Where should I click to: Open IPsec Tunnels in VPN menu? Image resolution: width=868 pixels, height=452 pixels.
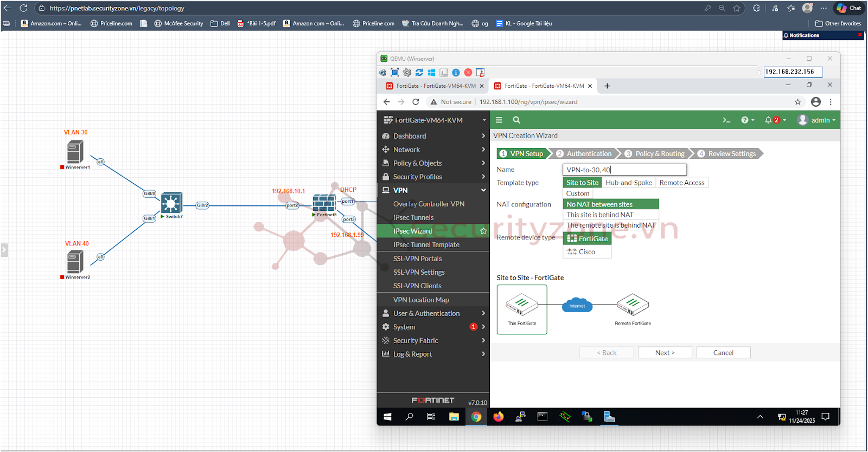(413, 217)
